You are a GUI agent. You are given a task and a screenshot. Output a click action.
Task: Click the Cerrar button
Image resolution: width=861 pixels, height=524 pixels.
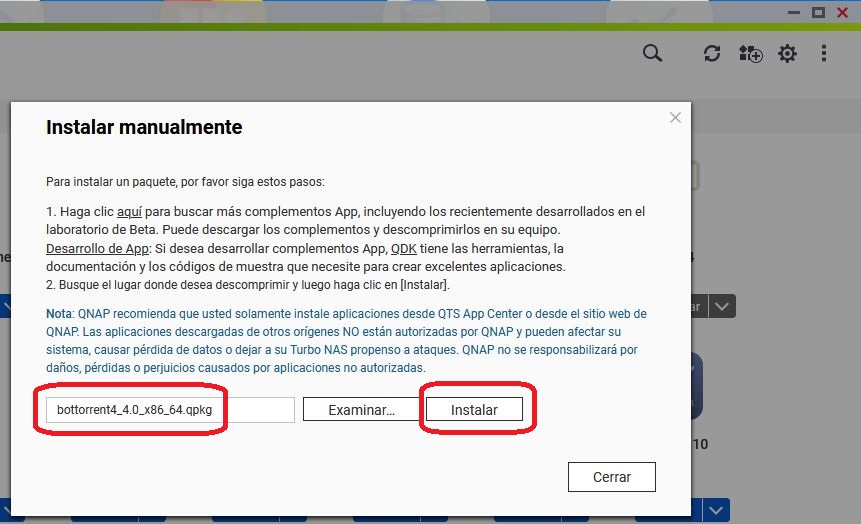coord(612,477)
